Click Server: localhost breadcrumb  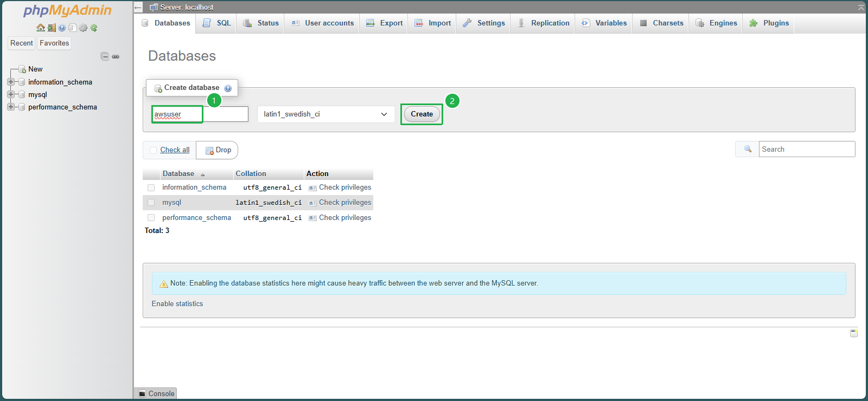pos(187,7)
